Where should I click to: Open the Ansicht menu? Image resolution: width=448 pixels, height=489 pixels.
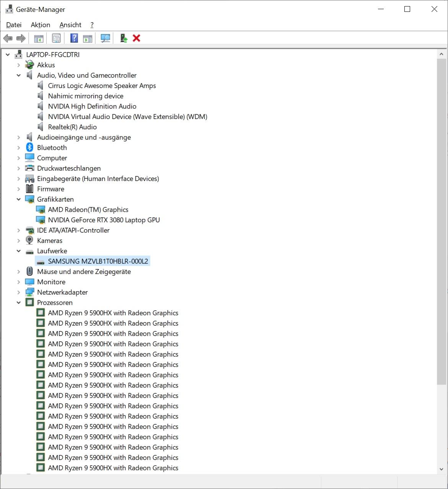coord(70,25)
